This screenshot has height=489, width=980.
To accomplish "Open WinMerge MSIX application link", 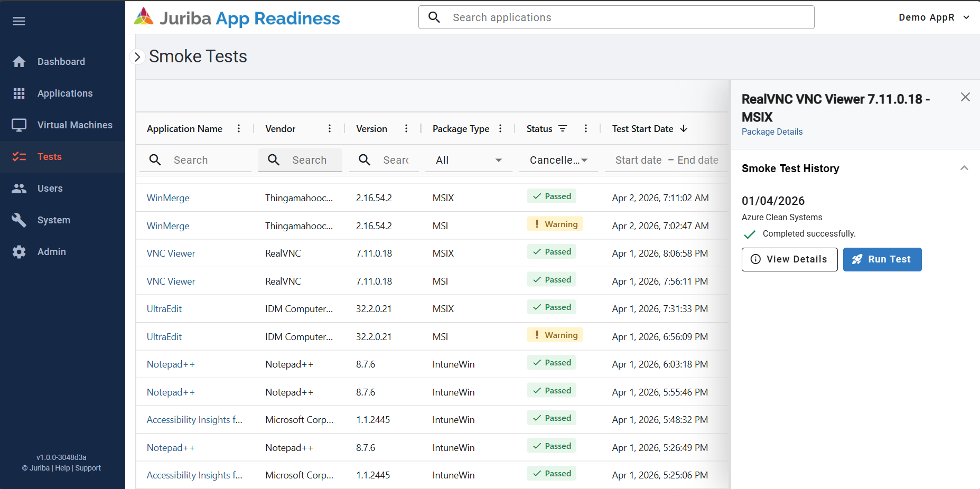I will pos(168,198).
